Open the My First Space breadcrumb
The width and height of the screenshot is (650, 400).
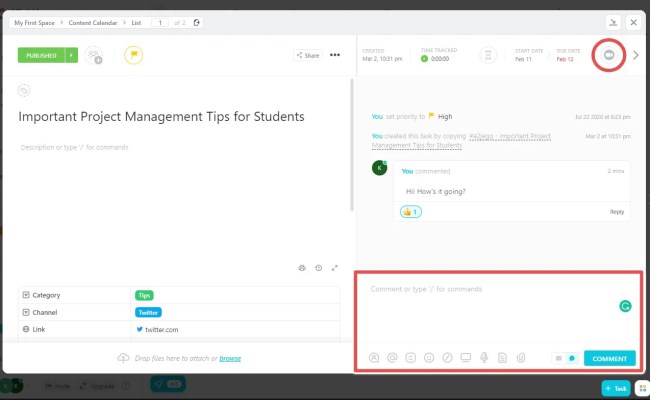[x=34, y=22]
